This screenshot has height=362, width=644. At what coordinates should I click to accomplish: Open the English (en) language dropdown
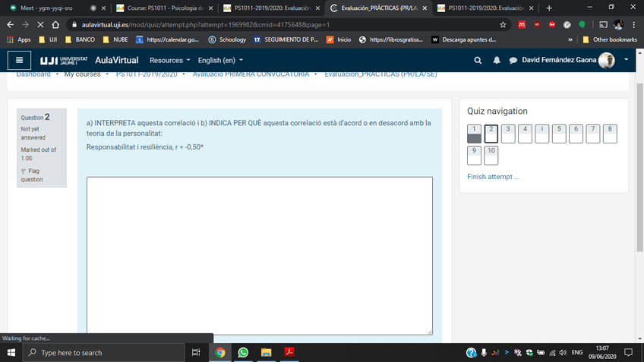click(220, 61)
